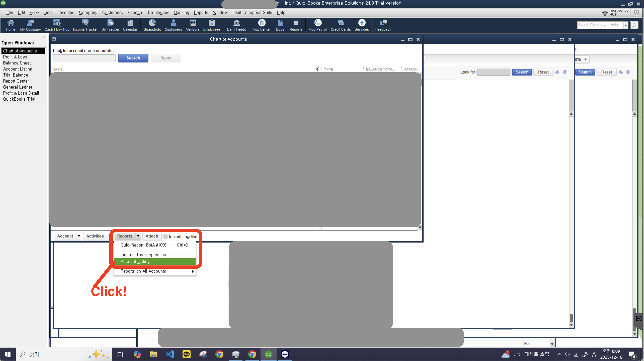Click the Search button in Chart of Accounts
Image resolution: width=644 pixels, height=361 pixels.
click(133, 58)
